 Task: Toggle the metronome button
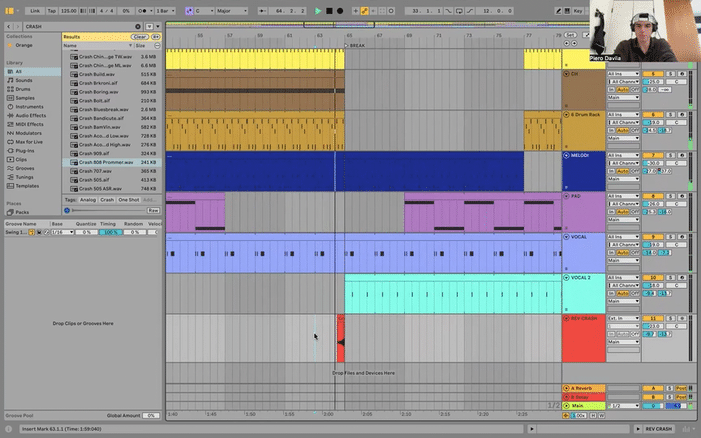click(x=143, y=11)
